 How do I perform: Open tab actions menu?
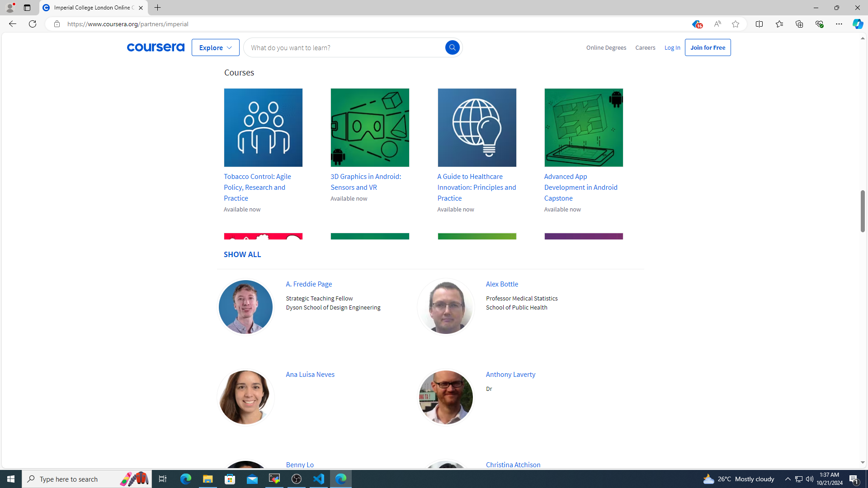click(x=27, y=8)
